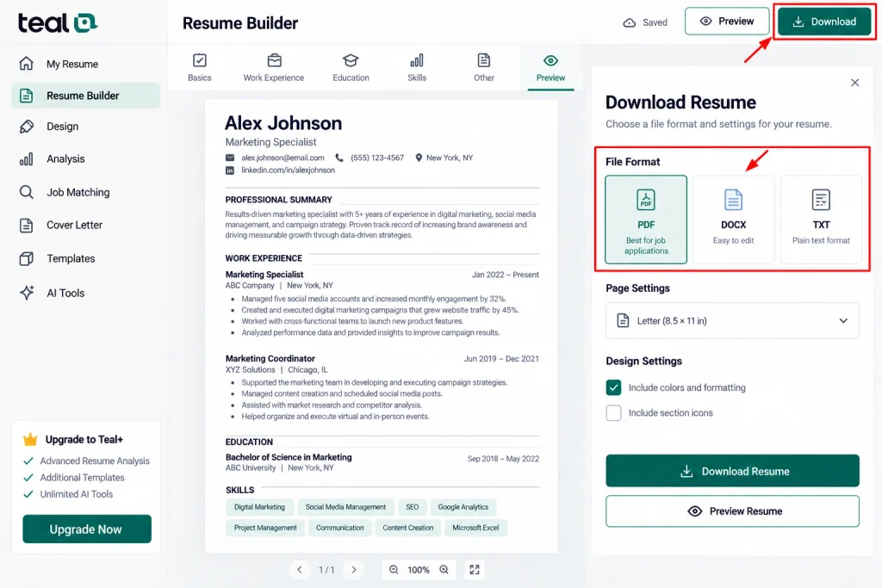
Task: Click Bachelor of Science in Marketing text
Action: click(x=289, y=458)
